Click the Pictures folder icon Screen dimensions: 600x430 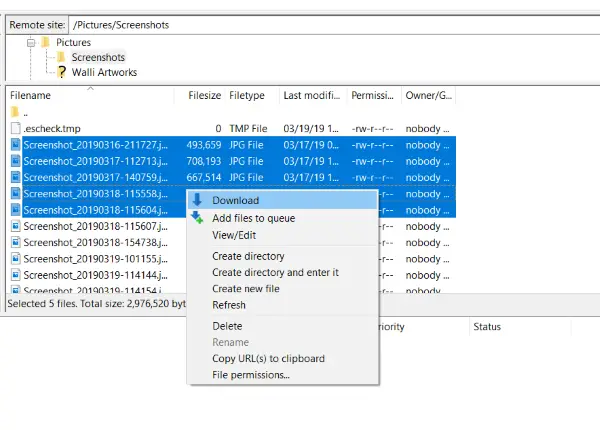coord(45,43)
